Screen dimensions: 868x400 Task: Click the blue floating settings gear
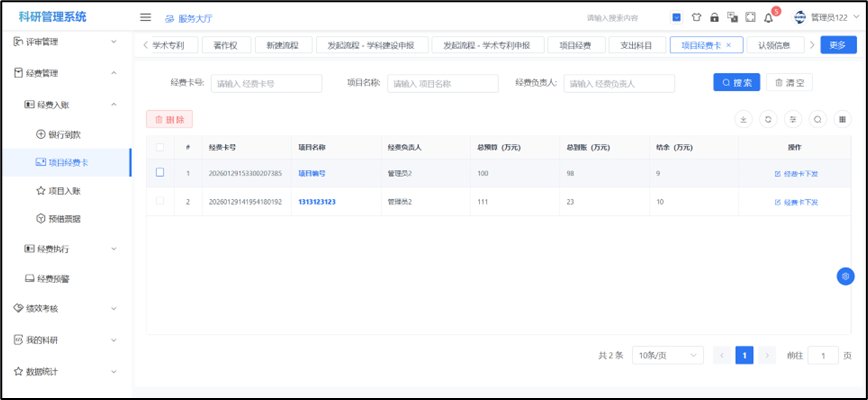coord(845,276)
